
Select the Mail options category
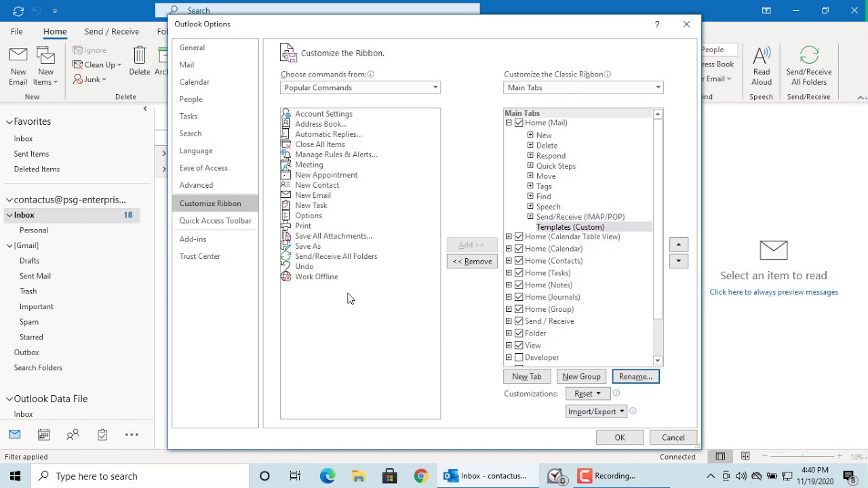pos(215,65)
